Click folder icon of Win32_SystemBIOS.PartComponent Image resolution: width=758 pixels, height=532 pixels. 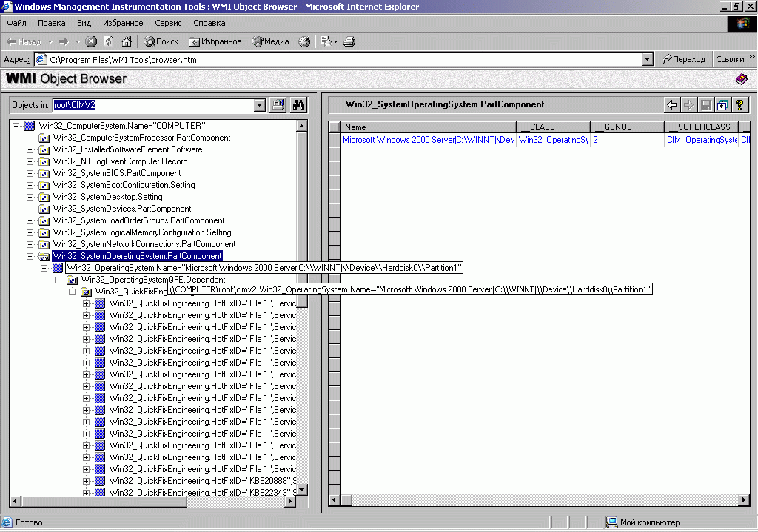point(44,173)
